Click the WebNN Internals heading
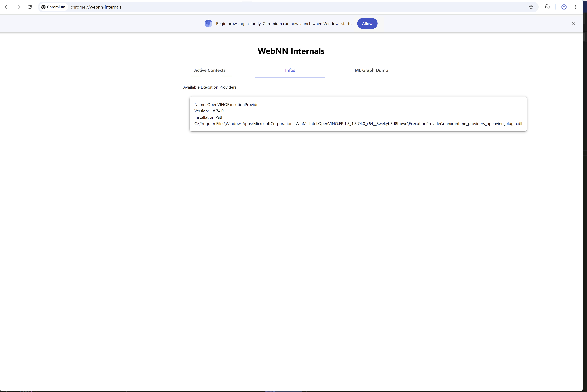 pos(291,51)
